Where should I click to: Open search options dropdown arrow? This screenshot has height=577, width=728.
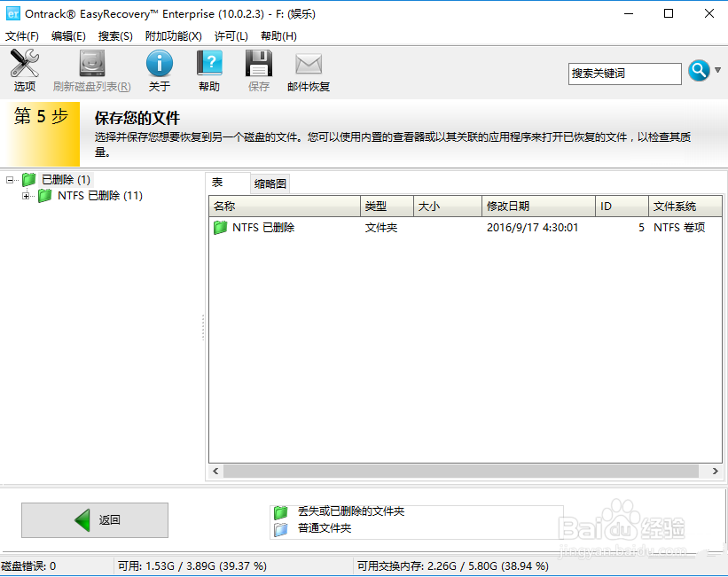(x=717, y=70)
